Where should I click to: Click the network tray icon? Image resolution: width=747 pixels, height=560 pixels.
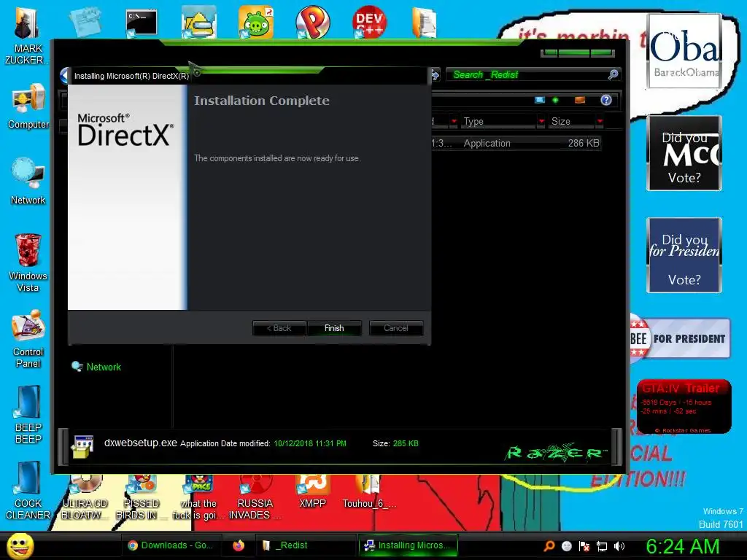point(602,546)
